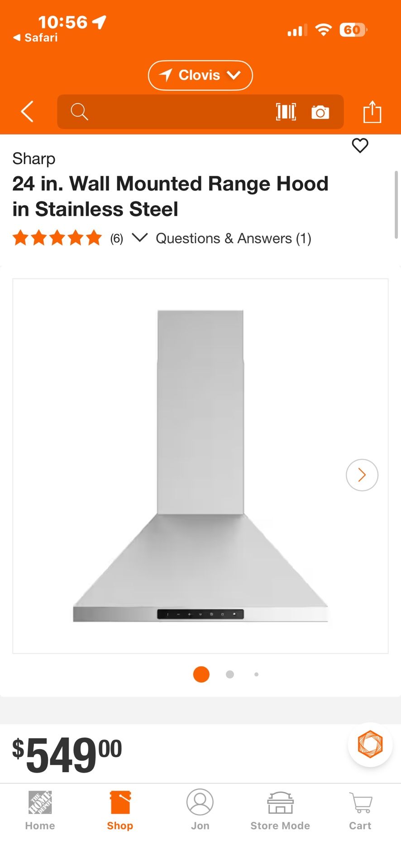Open the barcode scanner icon

[286, 112]
